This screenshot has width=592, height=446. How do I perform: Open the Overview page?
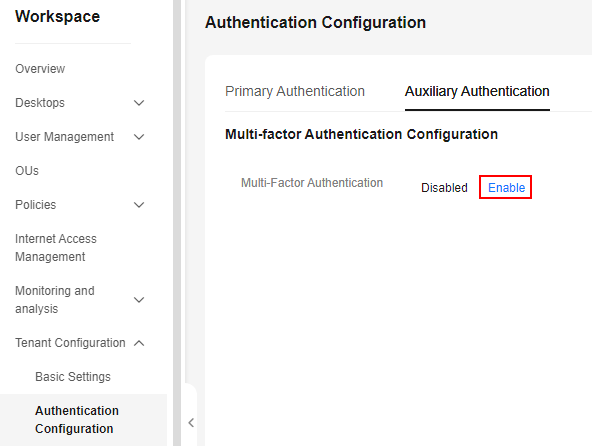point(40,69)
